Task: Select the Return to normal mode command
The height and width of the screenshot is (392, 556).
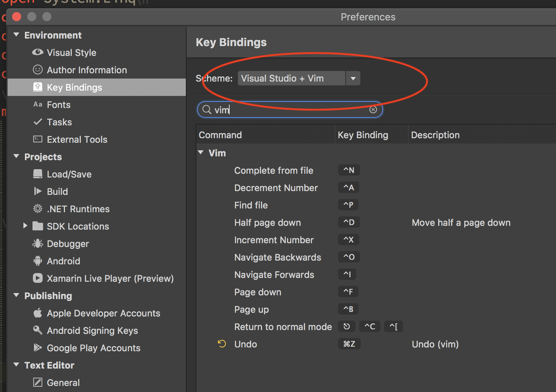Action: coord(283,327)
